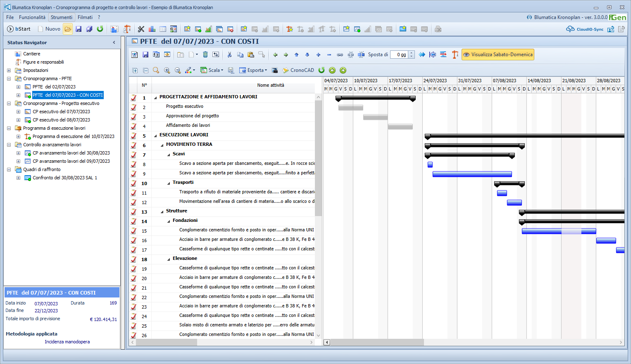Click the Sposta di days input field
Image resolution: width=631 pixels, height=364 pixels.
point(399,55)
